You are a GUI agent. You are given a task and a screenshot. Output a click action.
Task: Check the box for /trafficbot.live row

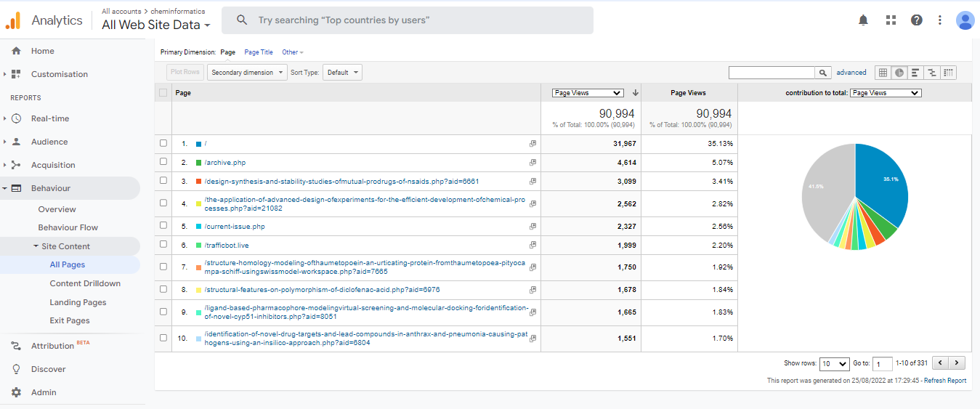pos(163,245)
